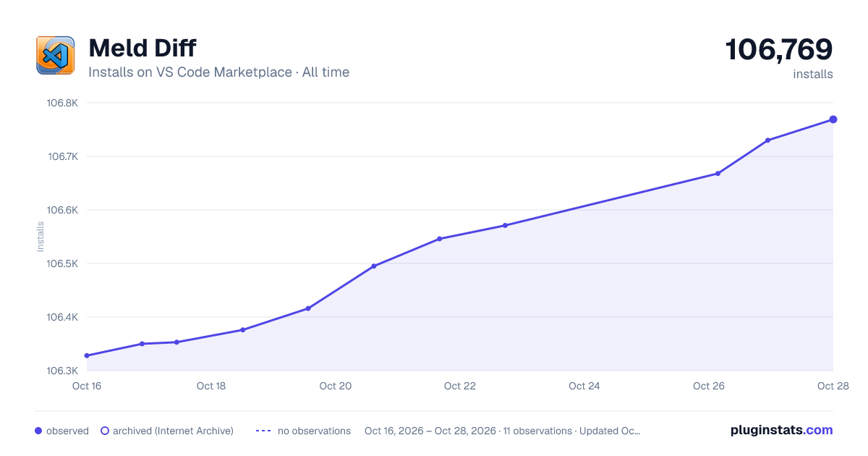Click the 106.6K y-axis label
This screenshot has height=456, width=868.
click(62, 210)
